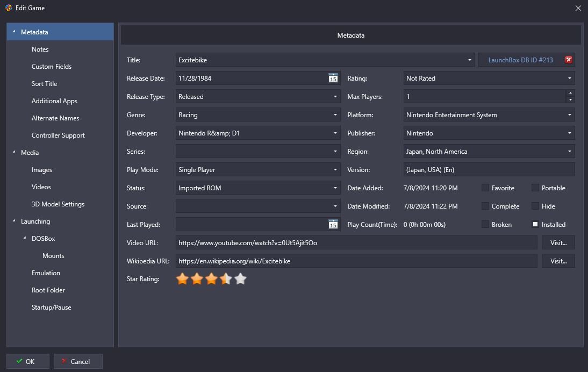Click into the Version text field

click(489, 169)
